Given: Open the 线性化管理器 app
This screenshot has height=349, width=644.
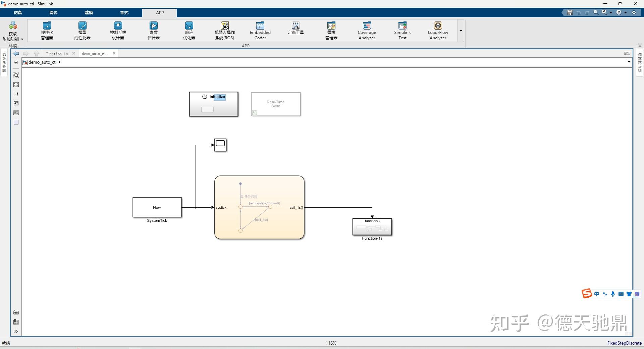Looking at the screenshot, I should pos(47,31).
